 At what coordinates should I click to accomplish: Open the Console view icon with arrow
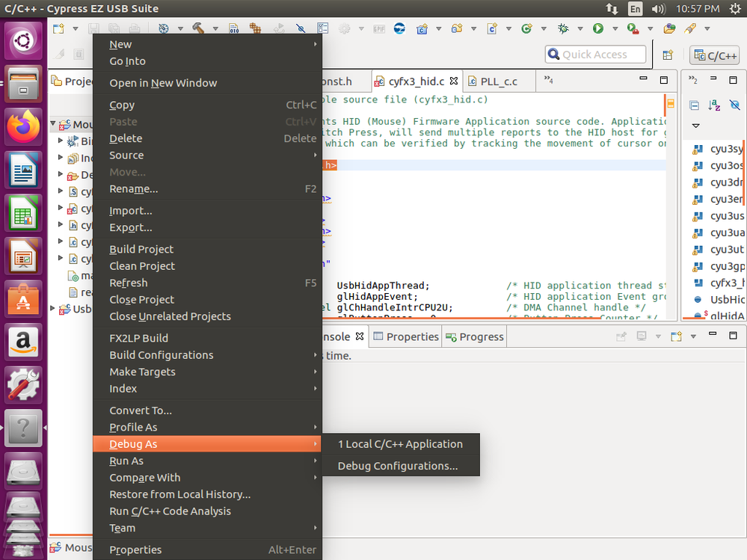677,336
